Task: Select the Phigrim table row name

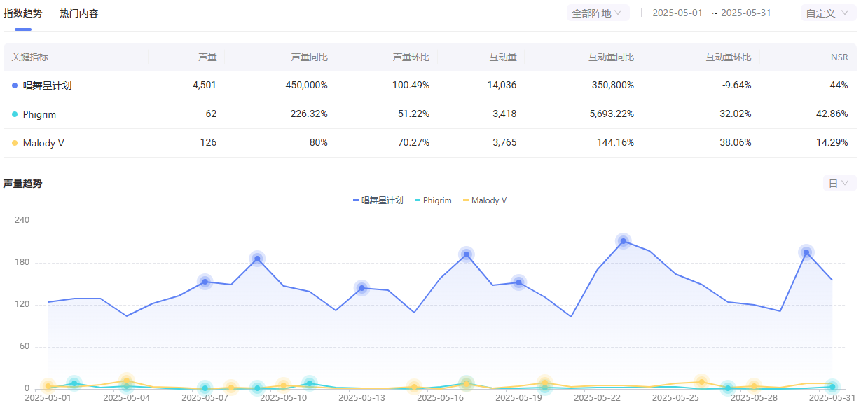Action: click(39, 114)
